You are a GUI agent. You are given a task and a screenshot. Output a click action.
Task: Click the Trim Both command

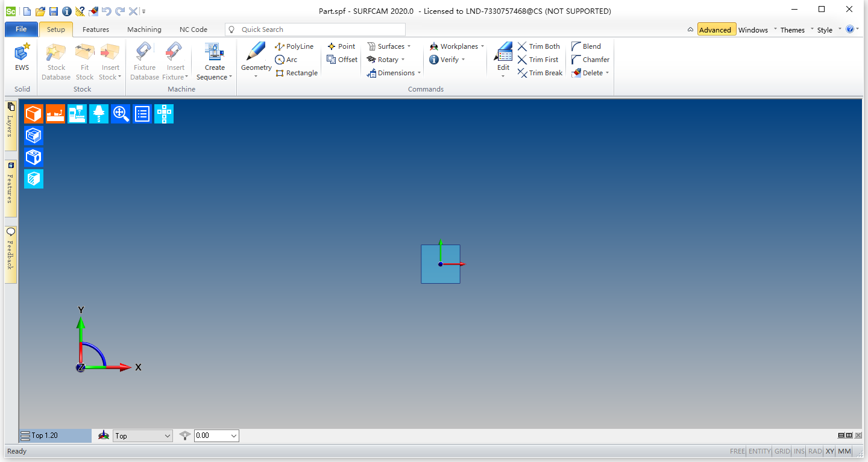point(539,46)
